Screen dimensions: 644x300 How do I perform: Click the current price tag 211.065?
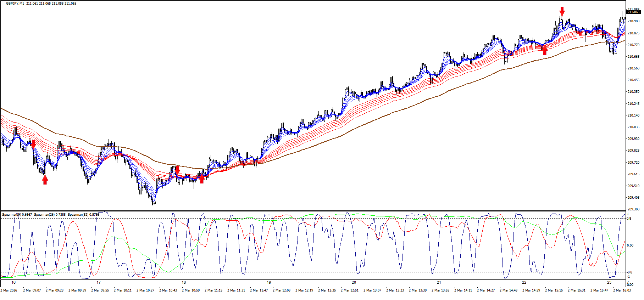633,12
